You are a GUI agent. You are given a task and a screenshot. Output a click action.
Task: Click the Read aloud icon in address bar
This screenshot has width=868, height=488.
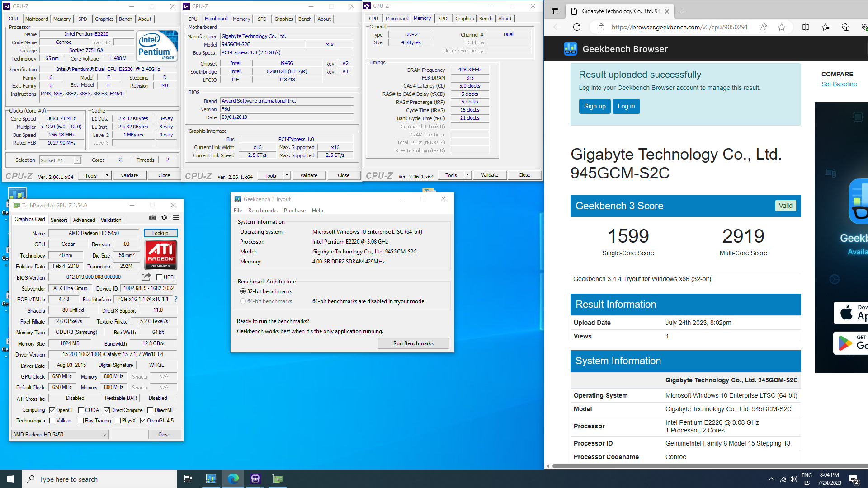(764, 27)
